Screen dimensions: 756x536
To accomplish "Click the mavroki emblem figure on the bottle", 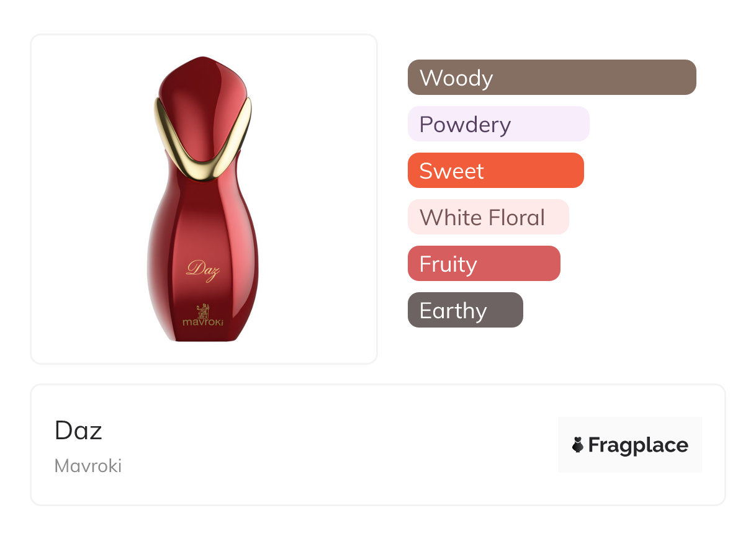I will point(204,310).
